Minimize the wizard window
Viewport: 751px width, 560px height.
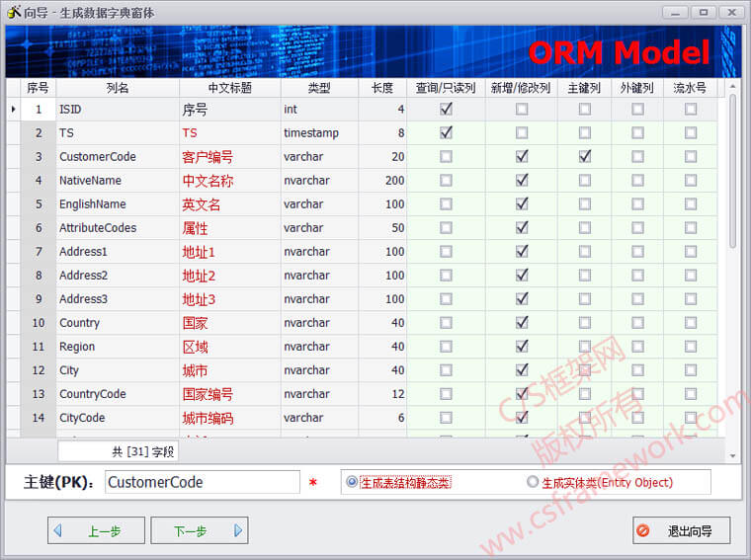click(675, 13)
